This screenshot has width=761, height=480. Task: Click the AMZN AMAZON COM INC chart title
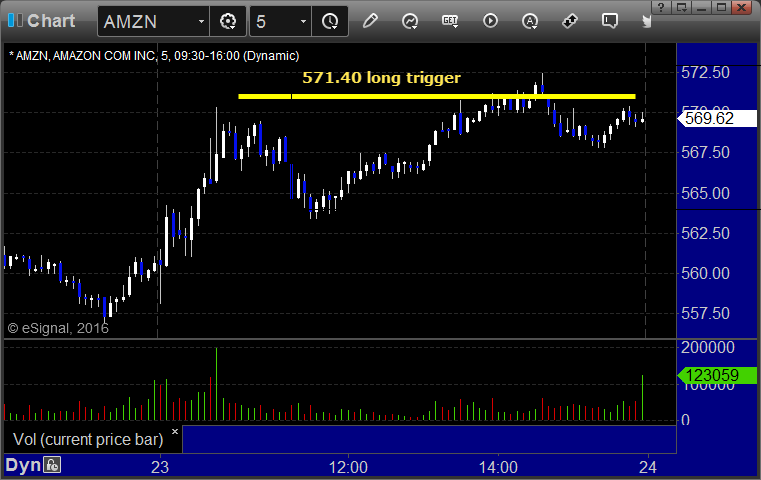(154, 56)
